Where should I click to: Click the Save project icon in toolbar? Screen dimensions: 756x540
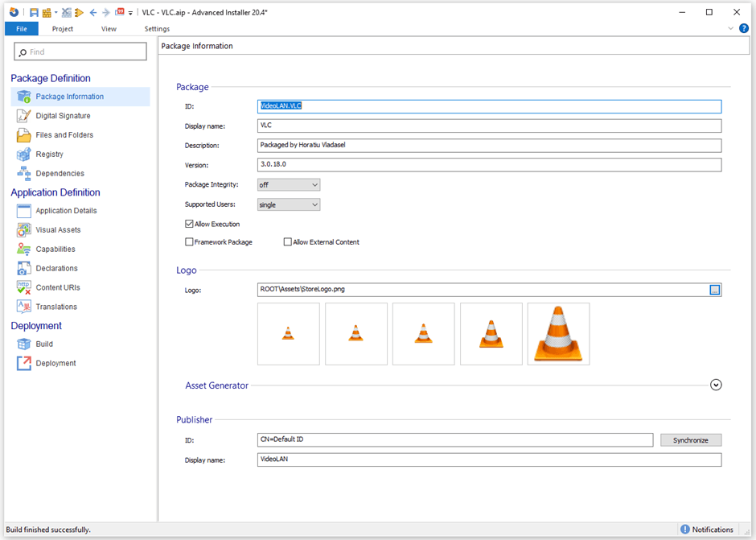pos(34,13)
